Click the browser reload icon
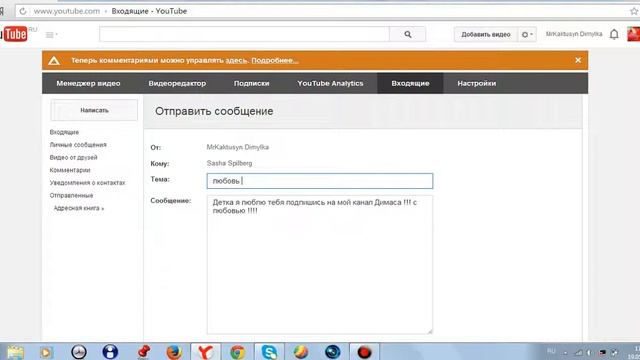This screenshot has height=360, width=640. 23,11
